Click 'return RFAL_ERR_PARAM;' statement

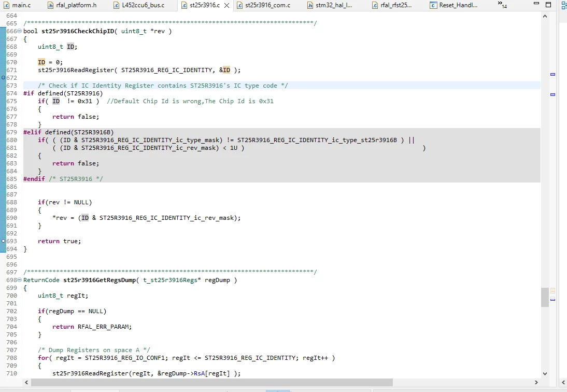coord(92,327)
